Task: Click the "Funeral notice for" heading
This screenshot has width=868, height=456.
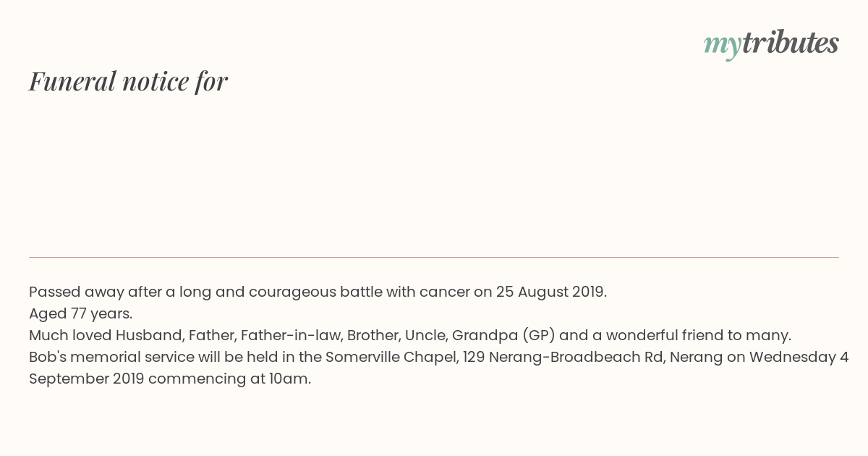Action: tap(128, 81)
